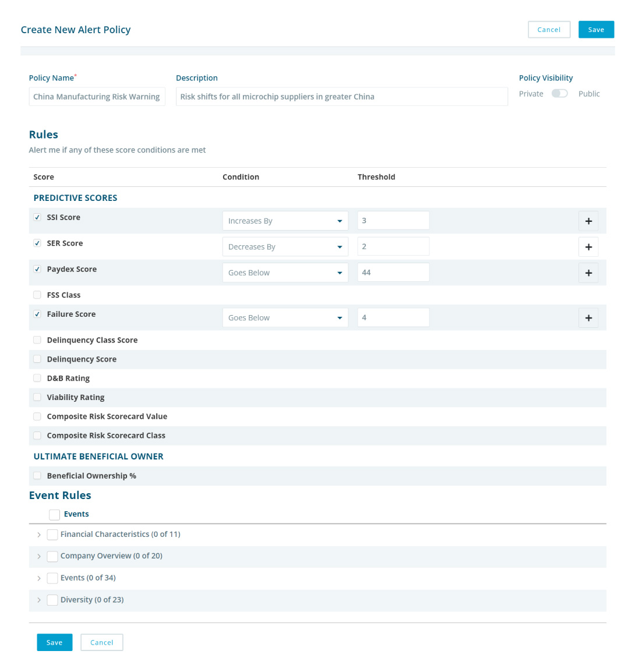Click the Create New Alert Policy title
The image size is (635, 672).
coord(76,30)
